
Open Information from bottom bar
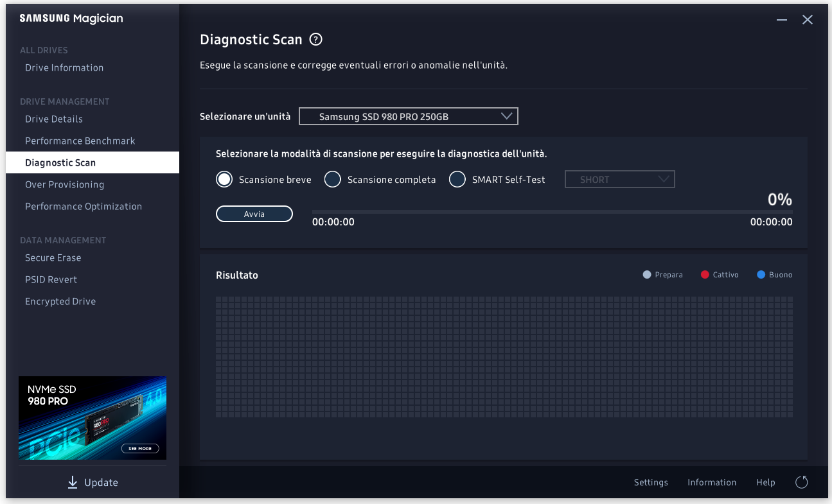pos(712,482)
